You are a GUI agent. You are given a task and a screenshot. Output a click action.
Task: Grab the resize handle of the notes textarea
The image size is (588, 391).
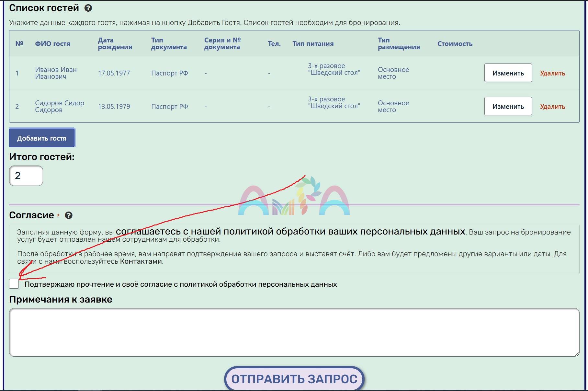coord(577,354)
